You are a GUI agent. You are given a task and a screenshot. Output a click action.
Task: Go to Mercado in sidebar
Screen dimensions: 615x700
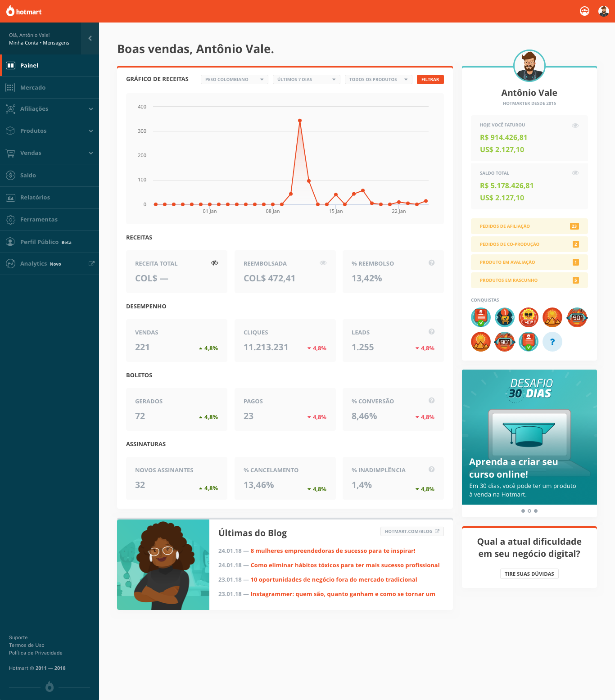click(33, 87)
